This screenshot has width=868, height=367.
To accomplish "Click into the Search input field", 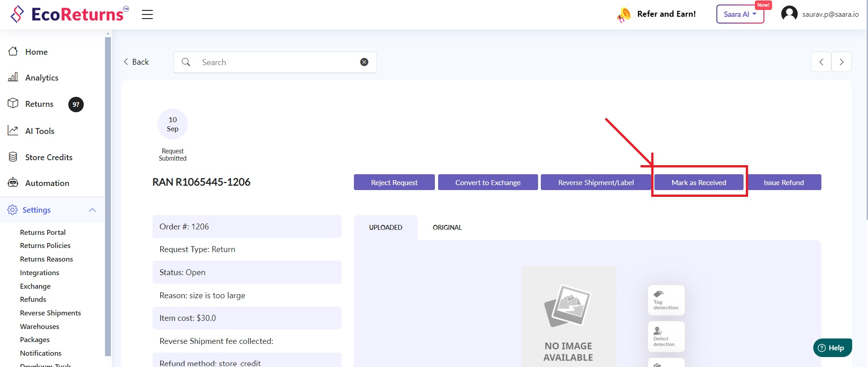I will point(276,62).
